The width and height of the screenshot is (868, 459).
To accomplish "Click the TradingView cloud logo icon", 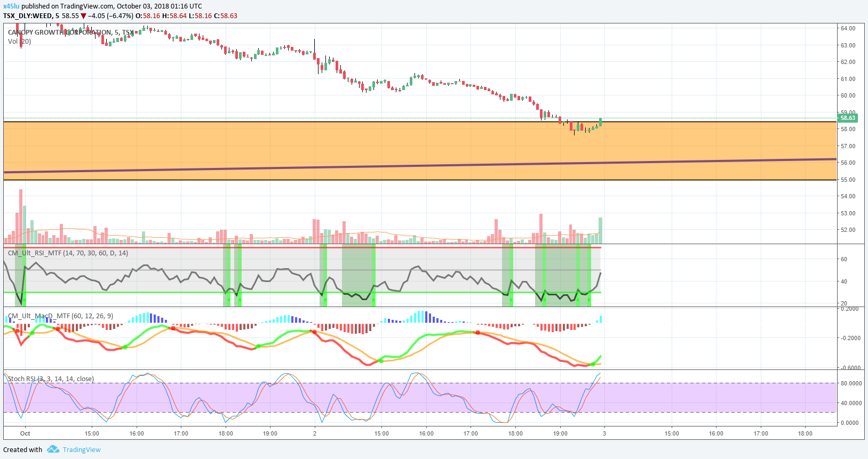I will point(53,449).
